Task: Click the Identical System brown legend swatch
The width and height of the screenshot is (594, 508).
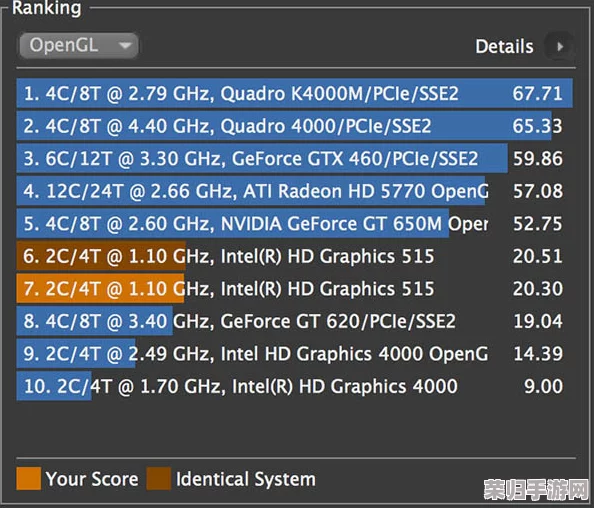Action: (159, 478)
